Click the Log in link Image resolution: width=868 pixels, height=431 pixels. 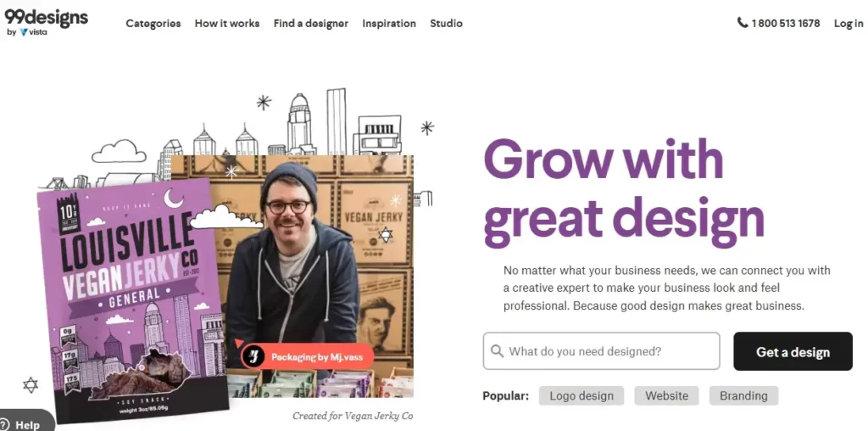(x=849, y=23)
